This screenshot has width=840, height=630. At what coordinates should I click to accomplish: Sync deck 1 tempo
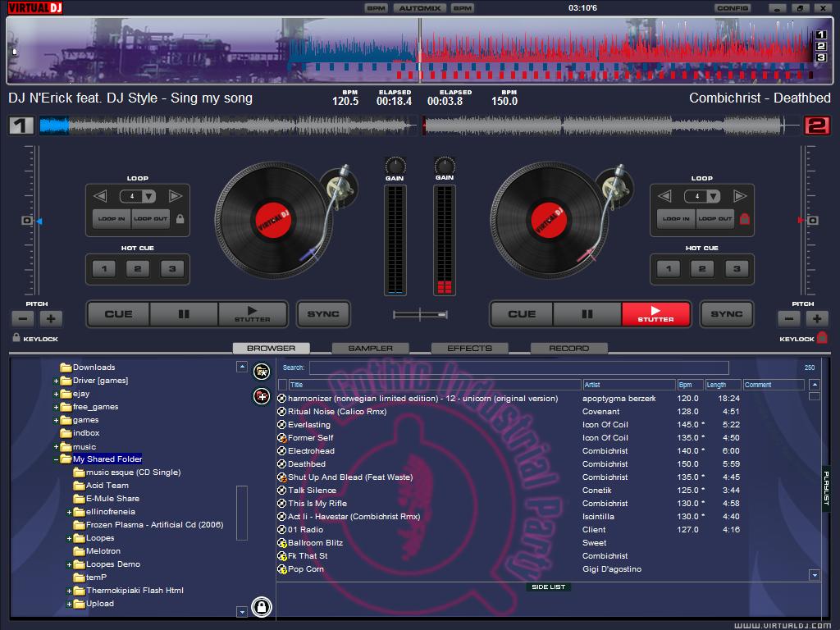[x=323, y=314]
